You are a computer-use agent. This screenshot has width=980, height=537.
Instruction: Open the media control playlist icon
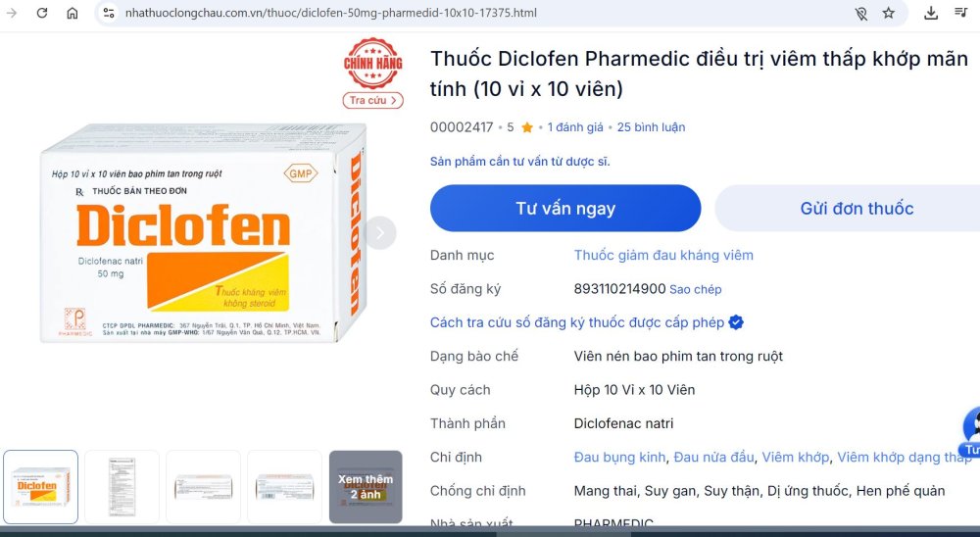click(x=961, y=12)
